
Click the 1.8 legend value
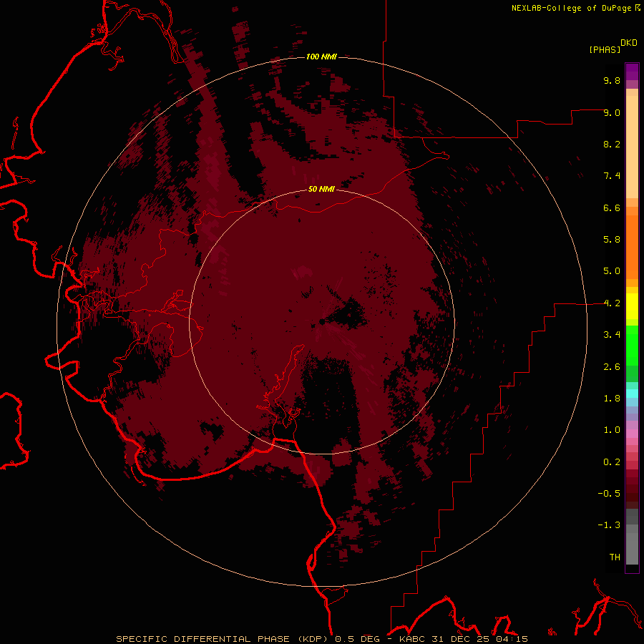[612, 399]
